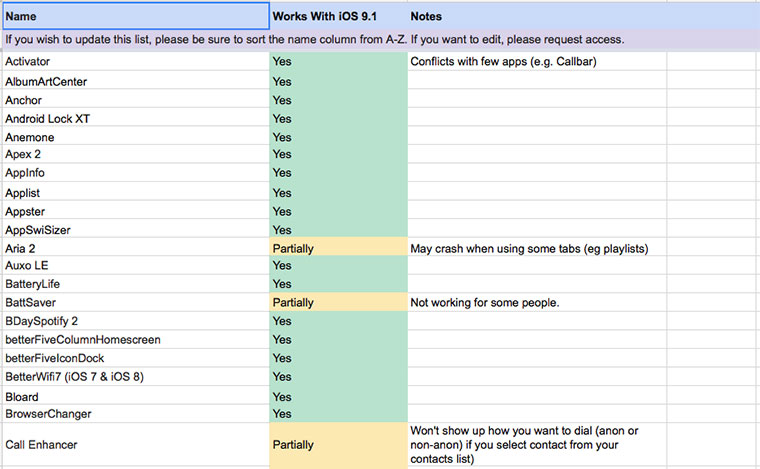Select the BatteryLife name cell
Screen dimensions: 760x469
pos(136,284)
